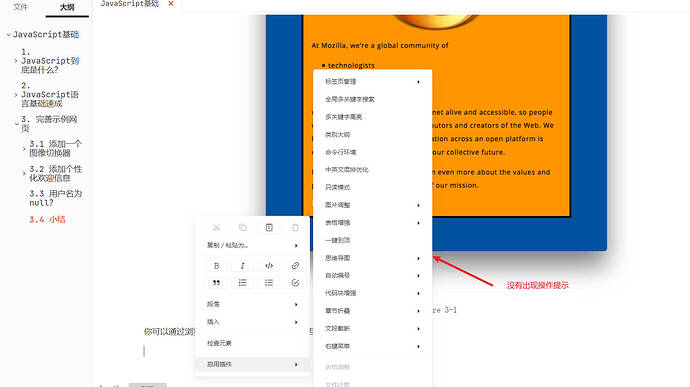Viewport: 690px width, 387px height.
Task: Select 多关键字高亮 plugin entry
Action: pyautogui.click(x=372, y=117)
